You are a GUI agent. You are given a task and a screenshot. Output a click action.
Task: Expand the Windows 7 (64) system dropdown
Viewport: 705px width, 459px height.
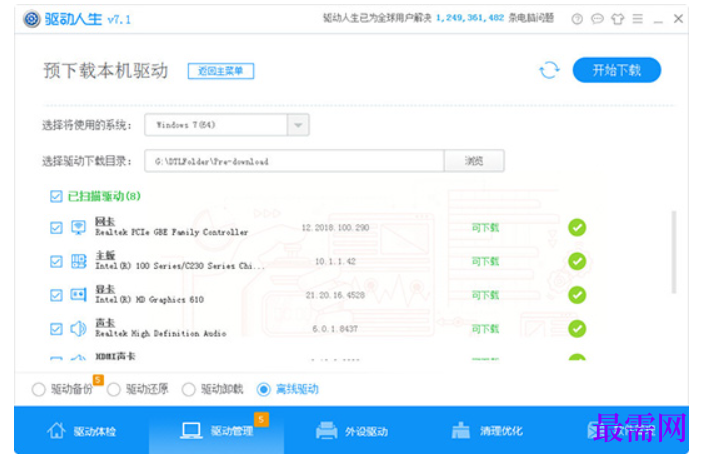298,125
